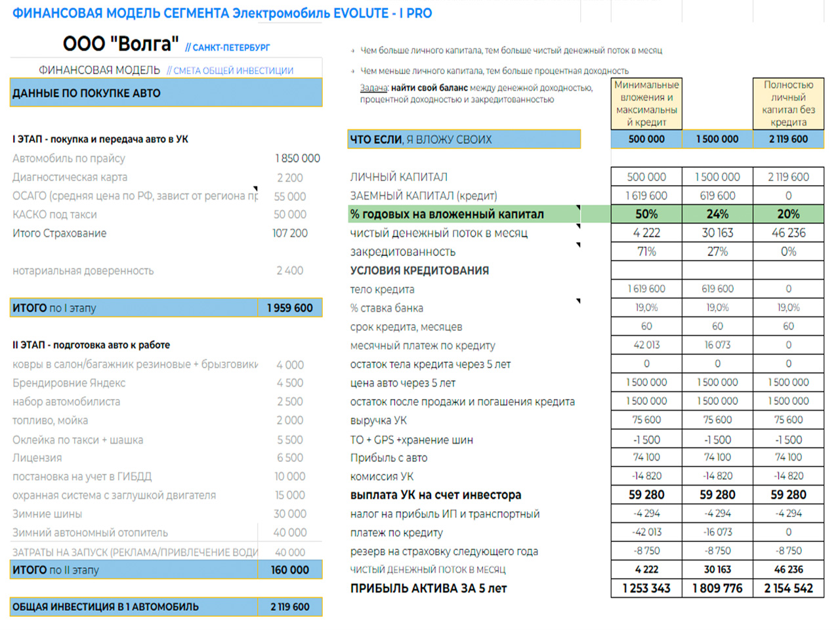This screenshot has height=630, width=840.
Task: Select the 'ЗАЕМНЫЙ КАПИТАЛ (кредит)' value 1 619 600
Action: click(646, 196)
